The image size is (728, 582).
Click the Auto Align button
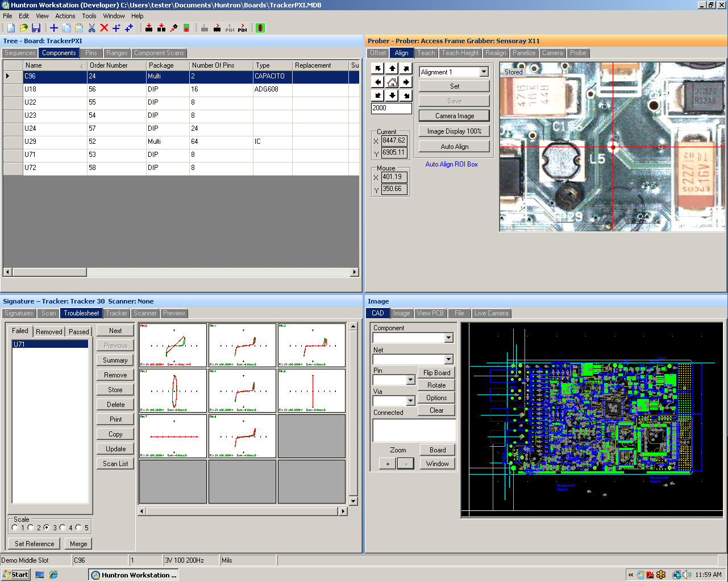454,147
